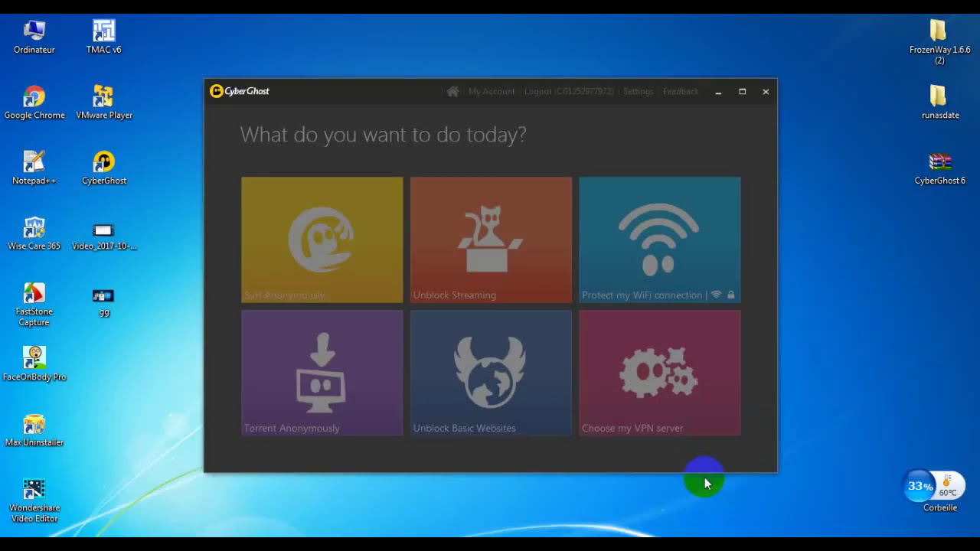
Task: Click the 33% memory widget
Action: pos(920,486)
